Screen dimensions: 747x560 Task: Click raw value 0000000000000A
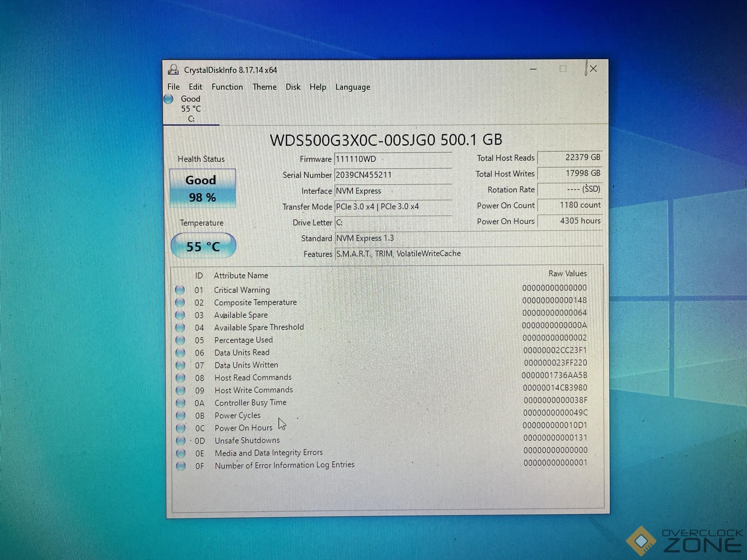click(x=554, y=325)
